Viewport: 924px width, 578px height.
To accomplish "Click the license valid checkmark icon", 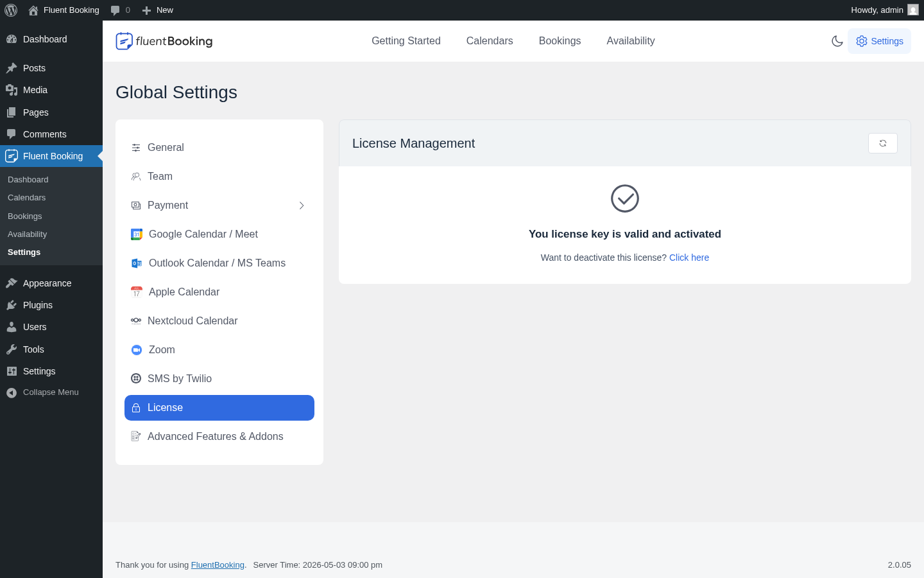I will pos(625,198).
